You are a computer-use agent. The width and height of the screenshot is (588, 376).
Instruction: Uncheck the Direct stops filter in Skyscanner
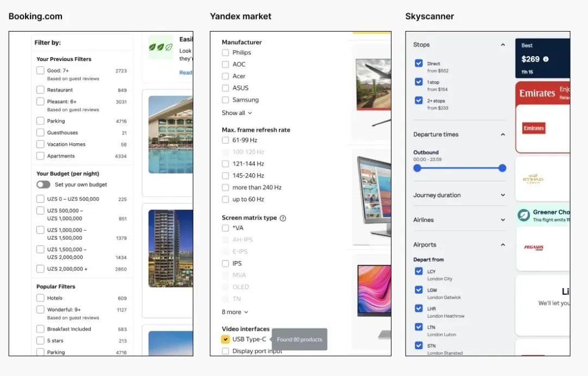[x=419, y=63]
